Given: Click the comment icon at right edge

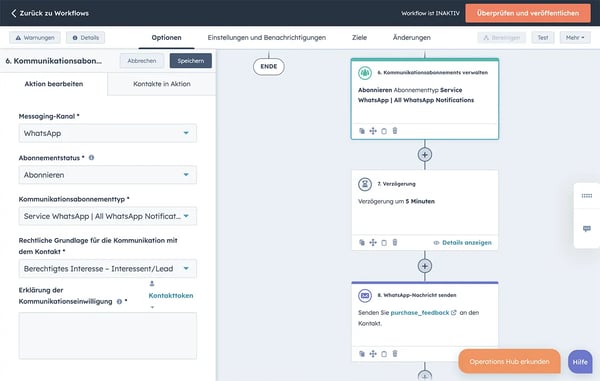Looking at the screenshot, I should point(587,229).
